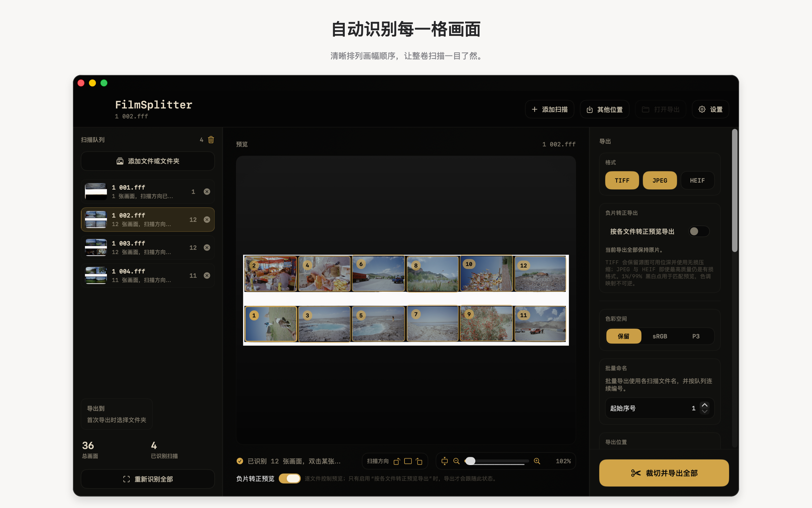Click frame 11 in the preview strip

point(540,324)
